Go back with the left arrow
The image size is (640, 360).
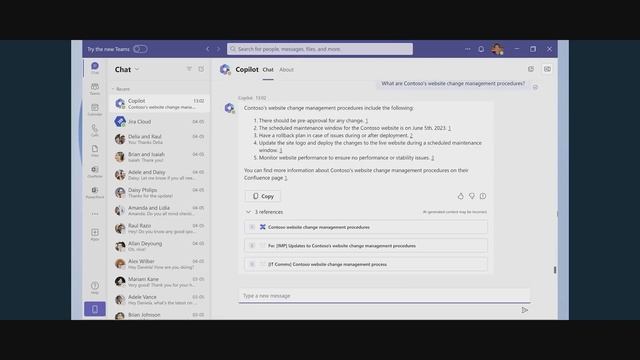pos(207,49)
